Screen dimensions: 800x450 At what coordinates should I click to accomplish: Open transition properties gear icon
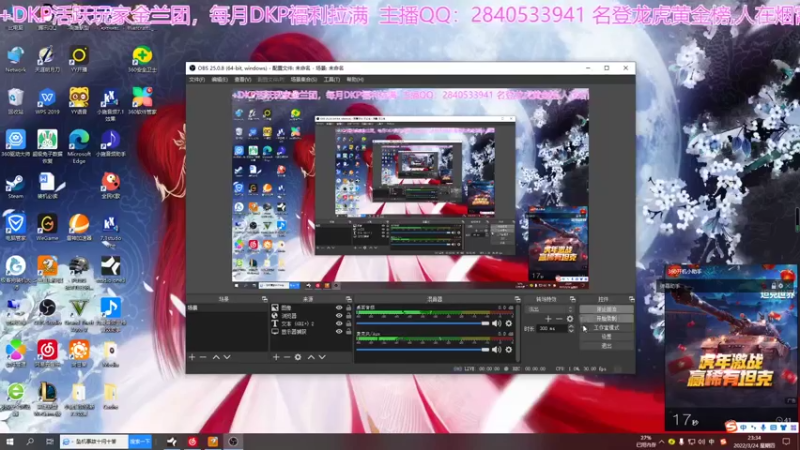(570, 319)
